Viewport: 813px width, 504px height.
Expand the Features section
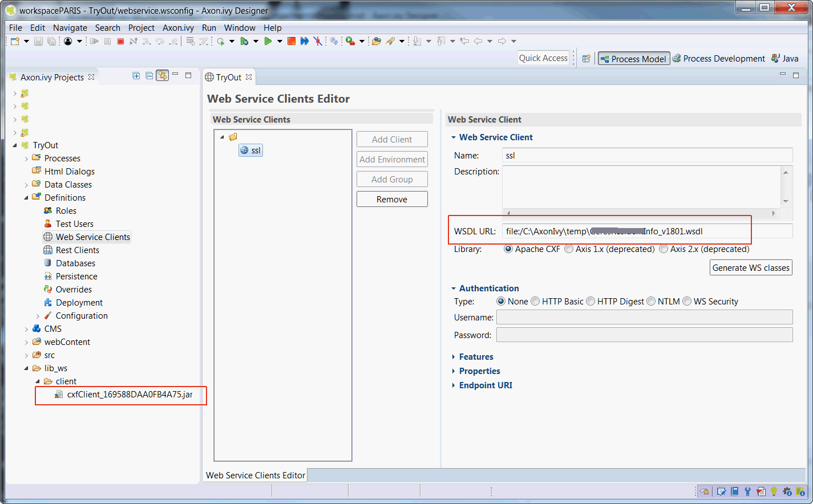tap(454, 357)
